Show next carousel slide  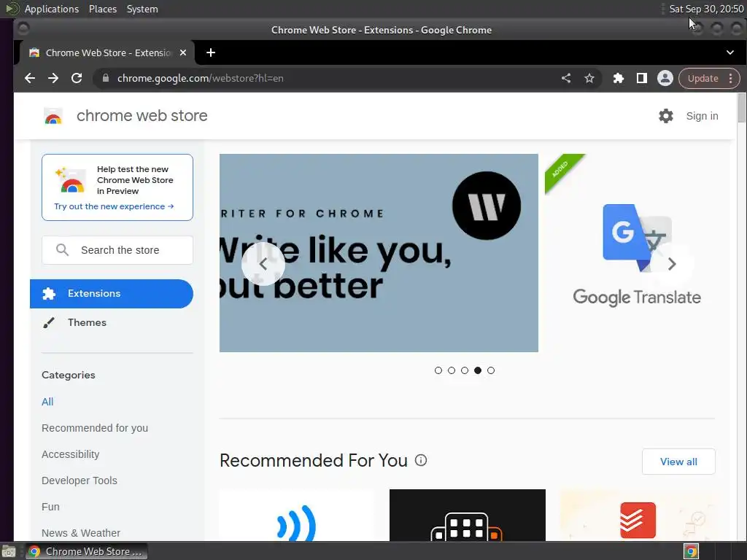coord(672,264)
